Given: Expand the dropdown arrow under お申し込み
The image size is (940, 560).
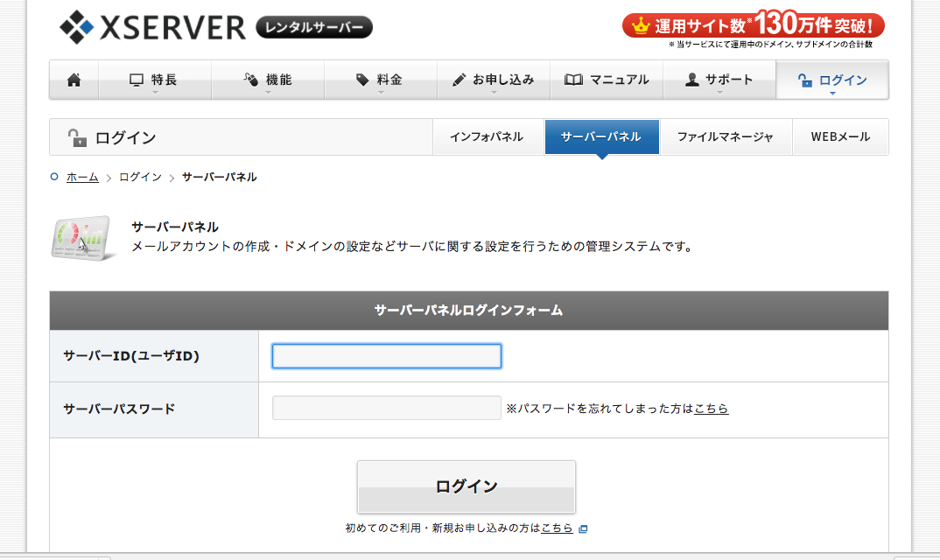Looking at the screenshot, I should click(494, 93).
